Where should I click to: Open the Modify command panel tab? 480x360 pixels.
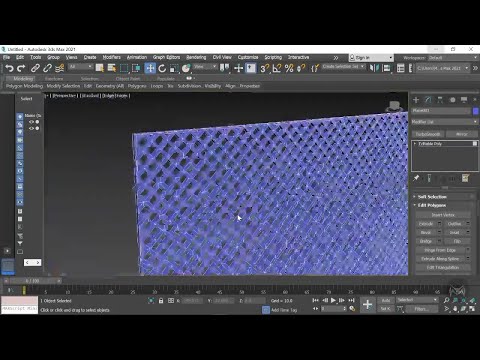click(x=428, y=100)
